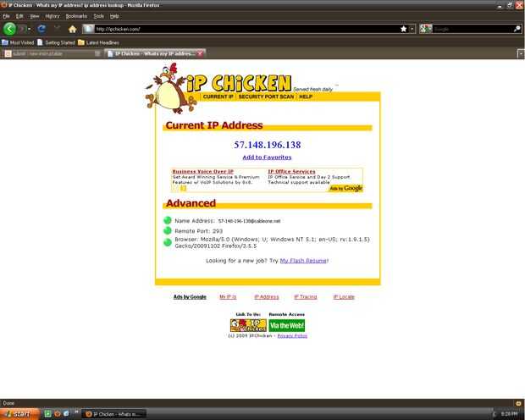Open the CURRENT IP nav item
The width and height of the screenshot is (525, 420).
[218, 97]
